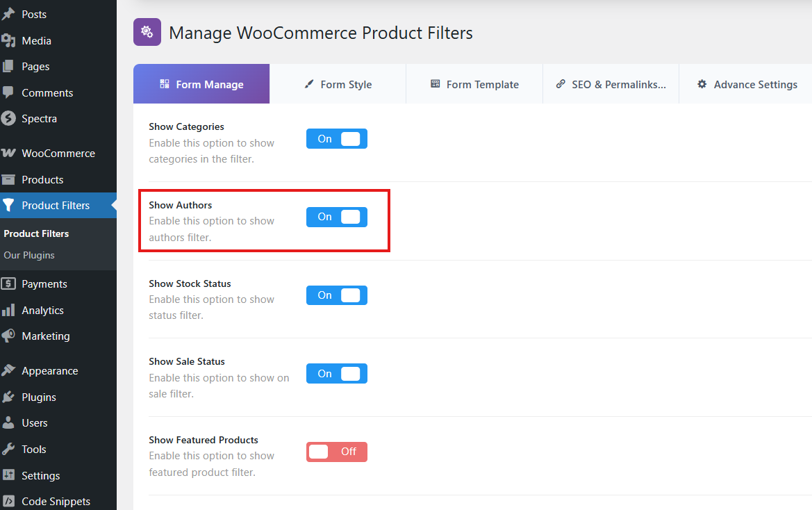Click the gear icon in Advance Settings tab
812x510 pixels.
702,84
